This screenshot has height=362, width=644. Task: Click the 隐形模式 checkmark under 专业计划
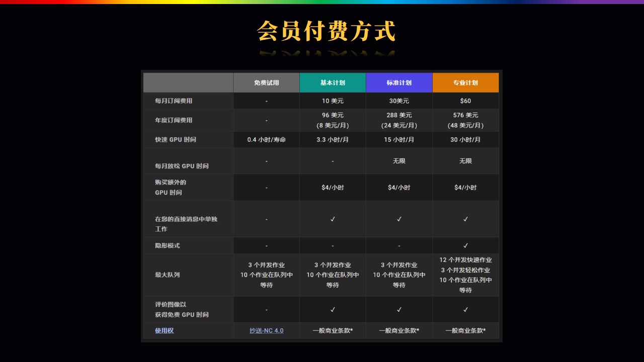tap(465, 245)
